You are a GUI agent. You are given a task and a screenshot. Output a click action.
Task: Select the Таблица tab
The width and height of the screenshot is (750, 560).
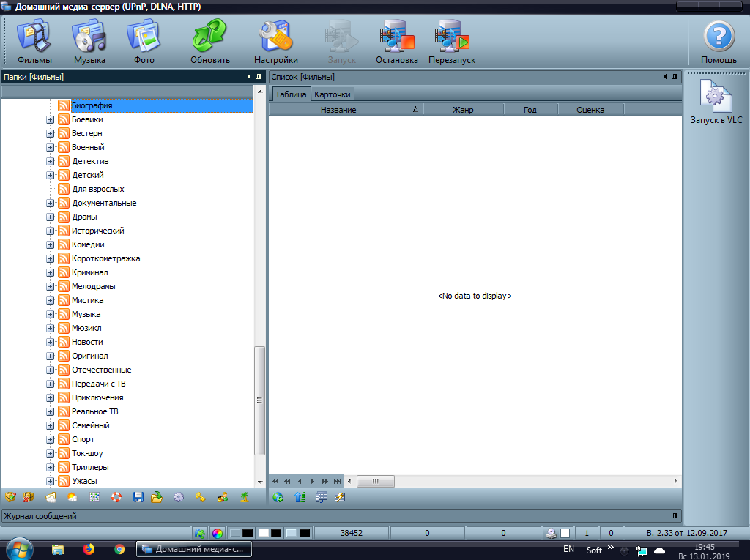[x=291, y=94]
